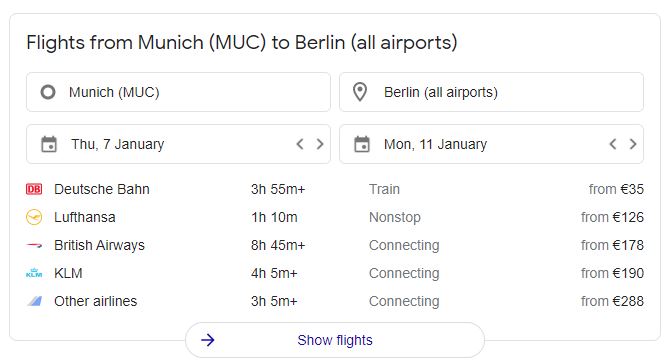Screen dimensions: 670x363
Task: Select the Lufthansa nonstop from €126 row
Action: (x=335, y=217)
